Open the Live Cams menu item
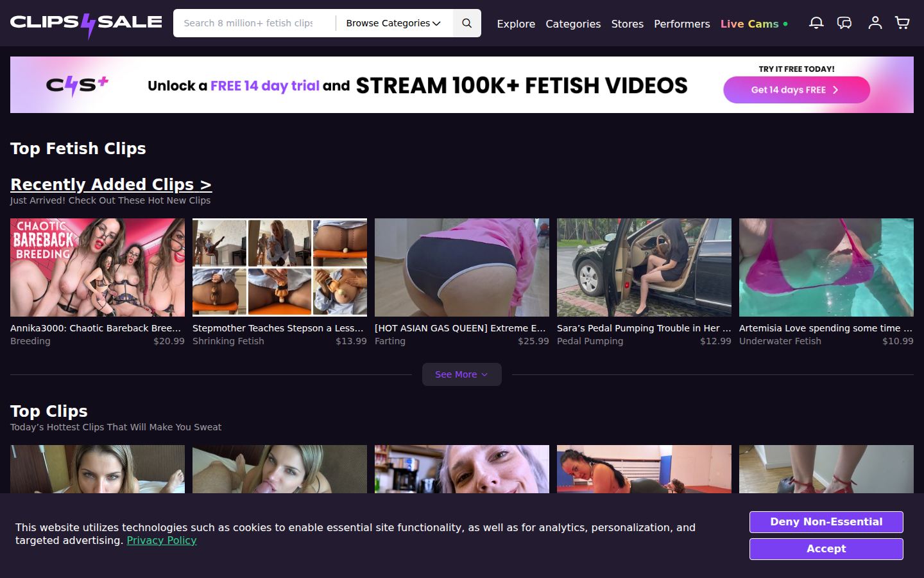The image size is (924, 578). [x=754, y=24]
